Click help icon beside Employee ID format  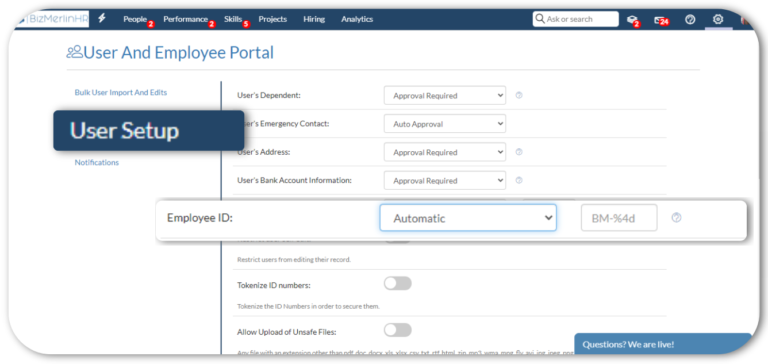[x=676, y=218]
